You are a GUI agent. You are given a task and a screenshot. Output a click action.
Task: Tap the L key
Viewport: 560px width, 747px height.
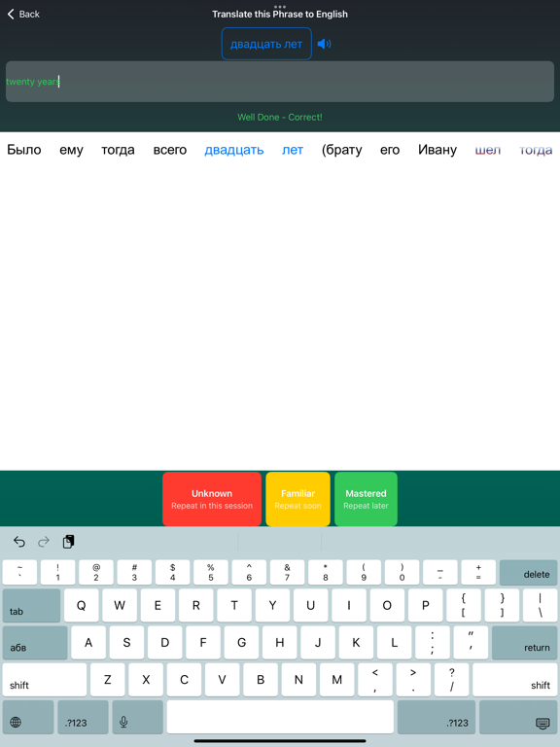[x=395, y=643]
